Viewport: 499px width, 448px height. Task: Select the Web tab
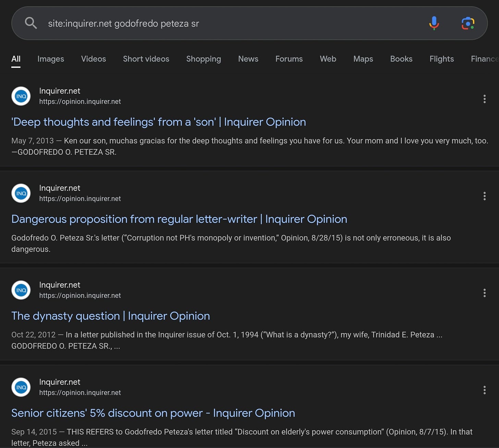(x=328, y=59)
